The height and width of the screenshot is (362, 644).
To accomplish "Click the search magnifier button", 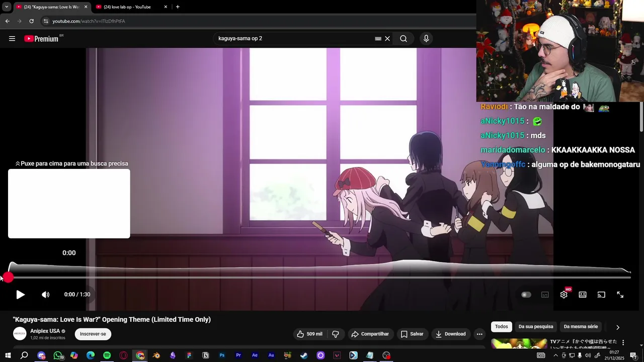I will 404,39.
